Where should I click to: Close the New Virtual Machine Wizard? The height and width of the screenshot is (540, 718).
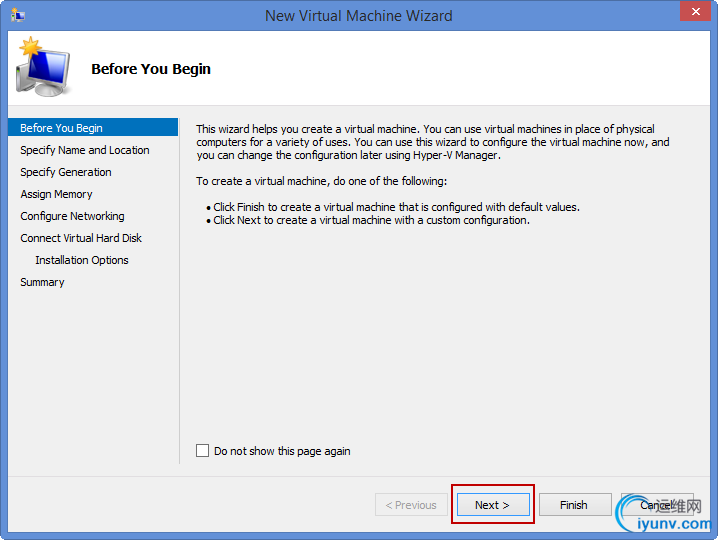695,11
